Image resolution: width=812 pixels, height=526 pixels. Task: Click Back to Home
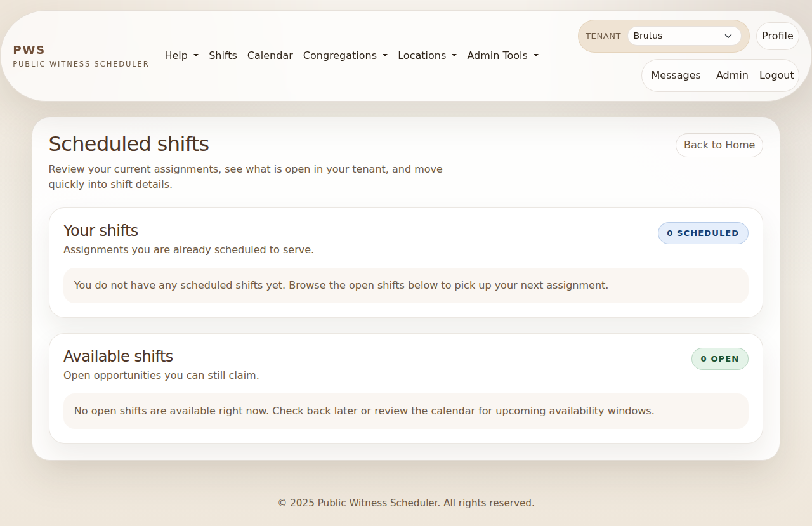719,145
